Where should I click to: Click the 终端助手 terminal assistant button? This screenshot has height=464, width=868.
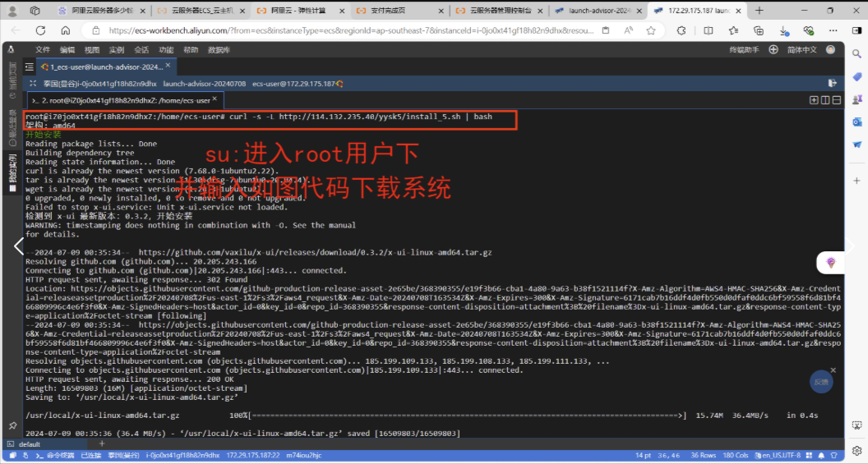(744, 50)
